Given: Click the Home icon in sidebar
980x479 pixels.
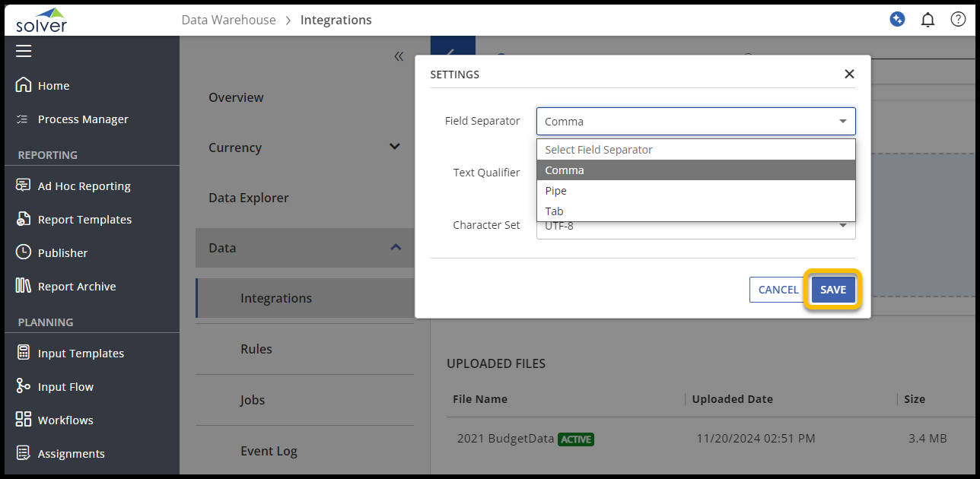Looking at the screenshot, I should 24,85.
